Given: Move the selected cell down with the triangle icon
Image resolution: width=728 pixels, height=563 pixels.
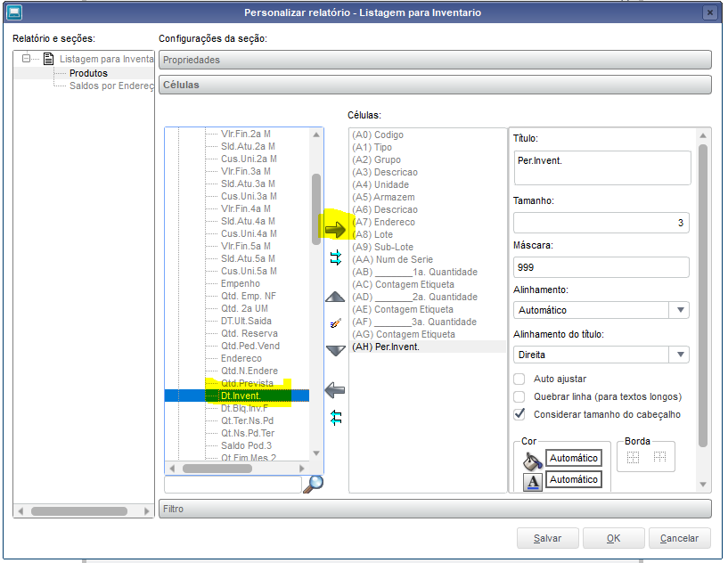Looking at the screenshot, I should (335, 350).
